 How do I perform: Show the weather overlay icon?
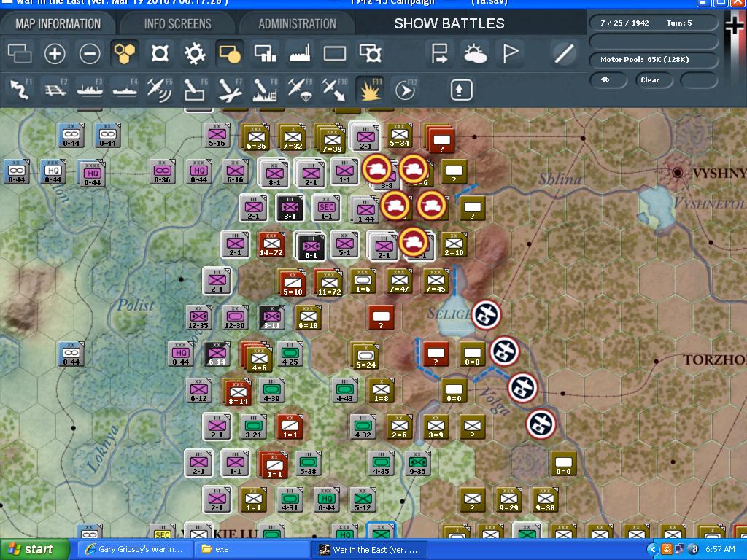click(x=474, y=53)
